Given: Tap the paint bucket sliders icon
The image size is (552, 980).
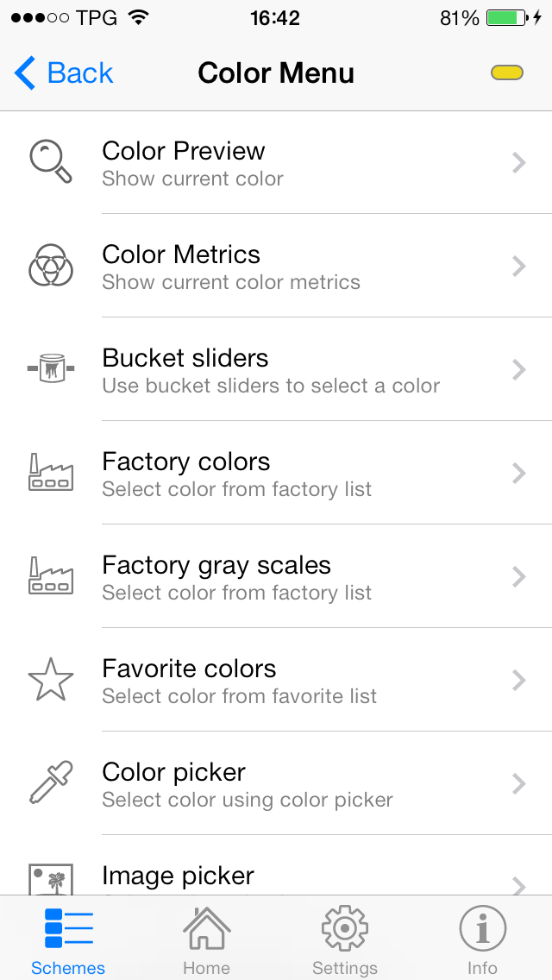Looking at the screenshot, I should pyautogui.click(x=51, y=369).
